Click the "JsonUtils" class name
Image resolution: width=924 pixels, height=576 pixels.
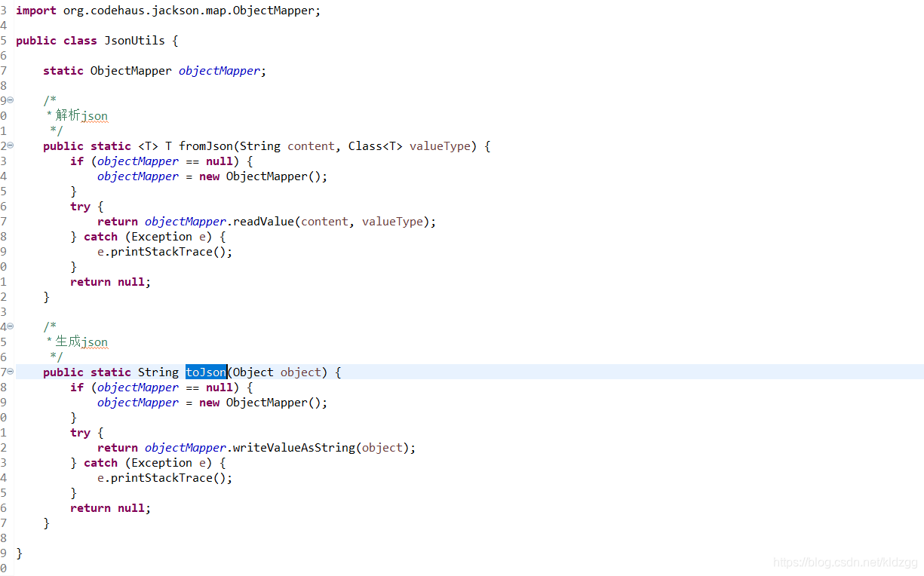click(x=134, y=41)
